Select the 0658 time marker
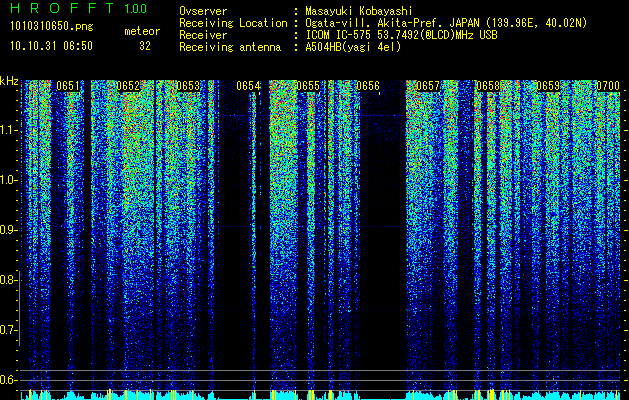Screen dimensions: 629x400 coord(488,86)
